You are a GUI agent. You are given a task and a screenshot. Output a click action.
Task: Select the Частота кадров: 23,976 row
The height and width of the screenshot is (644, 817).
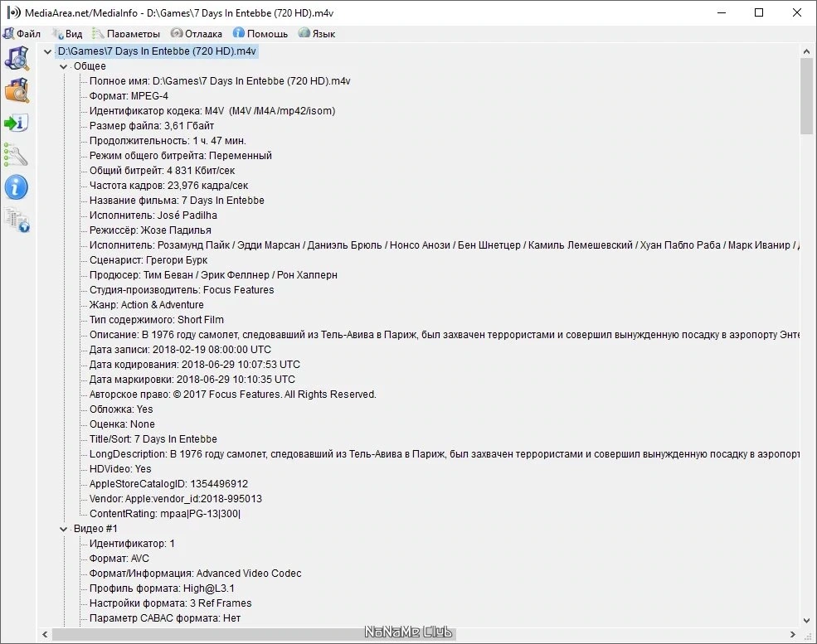pos(169,186)
